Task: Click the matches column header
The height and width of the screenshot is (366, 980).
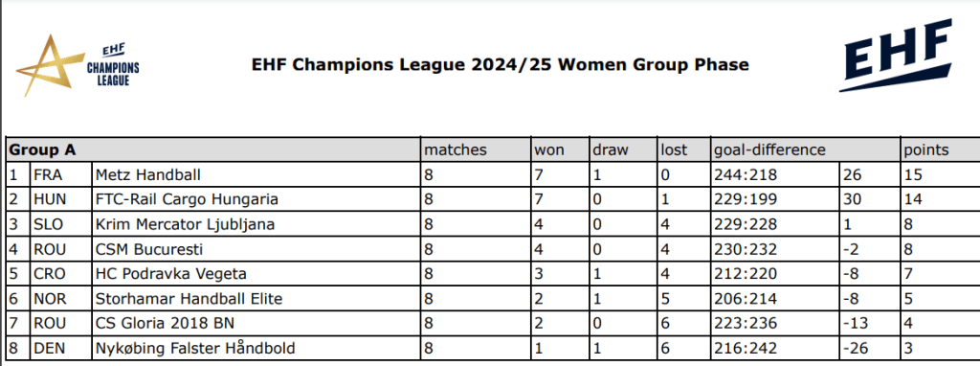Action: point(476,150)
